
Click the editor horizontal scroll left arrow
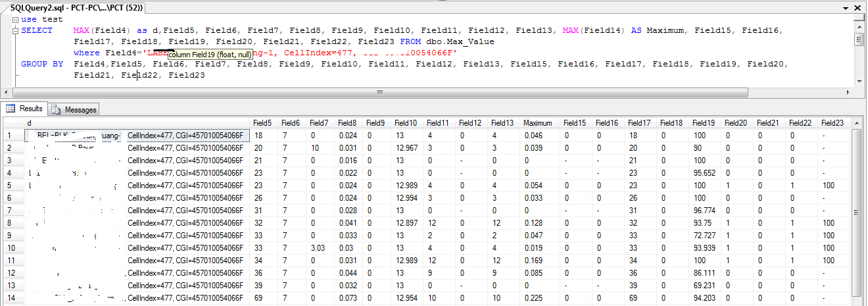[x=7, y=91]
